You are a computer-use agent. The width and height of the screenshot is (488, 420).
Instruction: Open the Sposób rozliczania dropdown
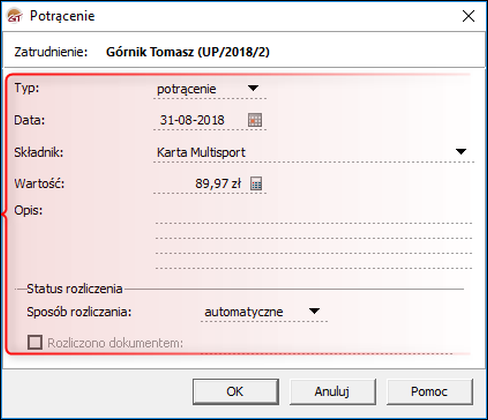click(x=314, y=311)
